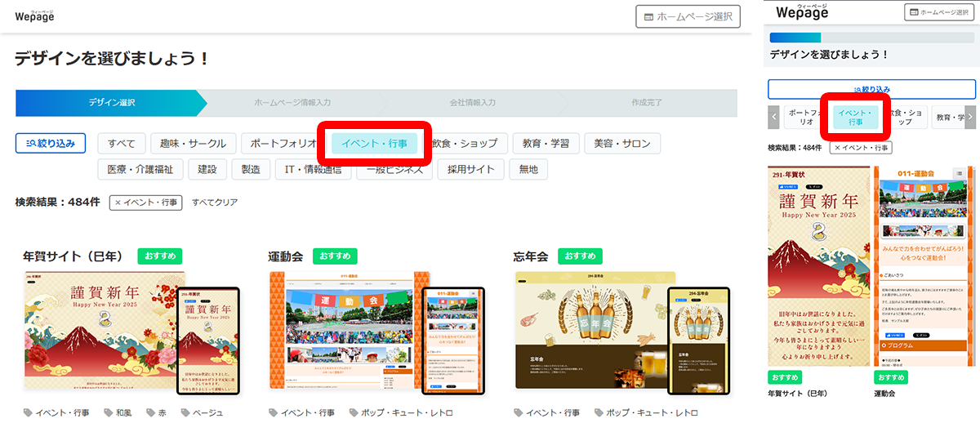Image resolution: width=980 pixels, height=423 pixels.
Task: Choose the 教育・学習 category tab
Action: 546,144
